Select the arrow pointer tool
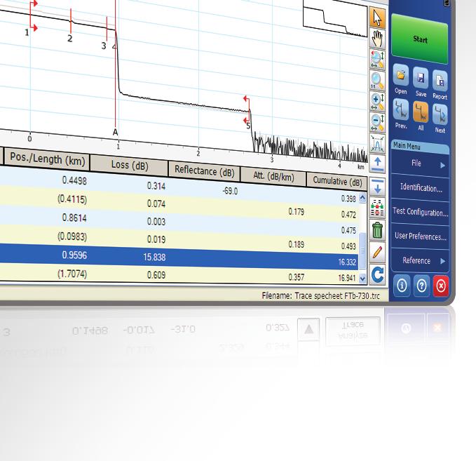The image size is (476, 461). (377, 18)
